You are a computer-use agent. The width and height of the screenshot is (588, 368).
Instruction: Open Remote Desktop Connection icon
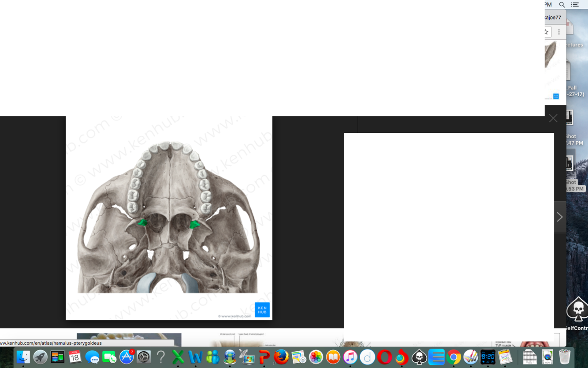pos(247,357)
